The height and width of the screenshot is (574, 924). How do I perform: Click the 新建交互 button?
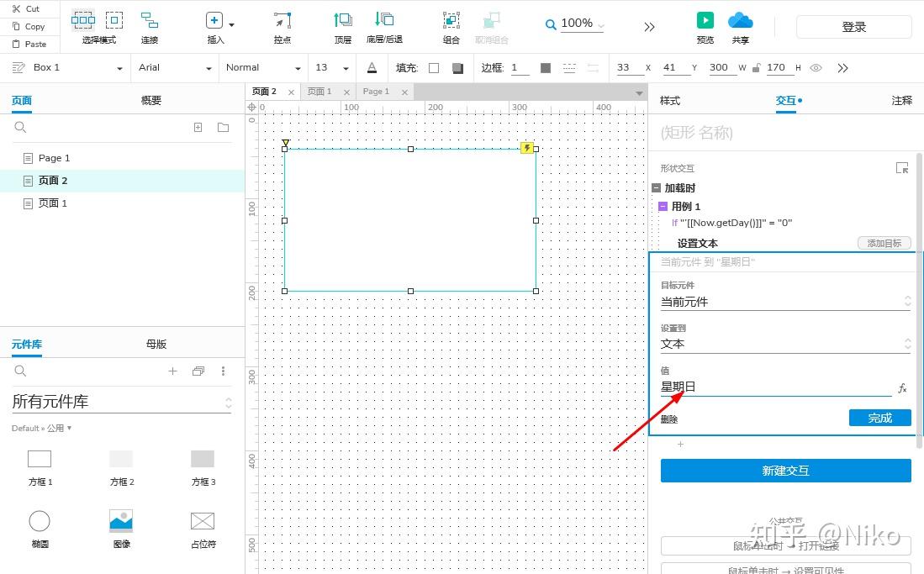(785, 471)
